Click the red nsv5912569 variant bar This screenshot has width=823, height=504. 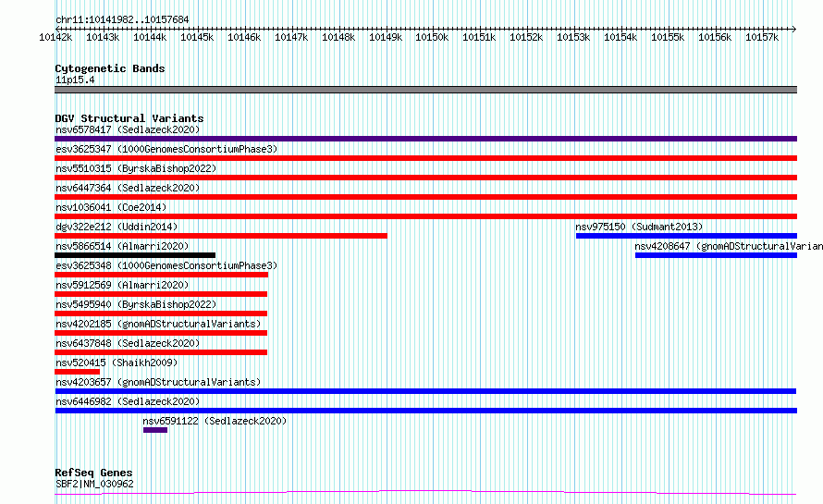(161, 294)
